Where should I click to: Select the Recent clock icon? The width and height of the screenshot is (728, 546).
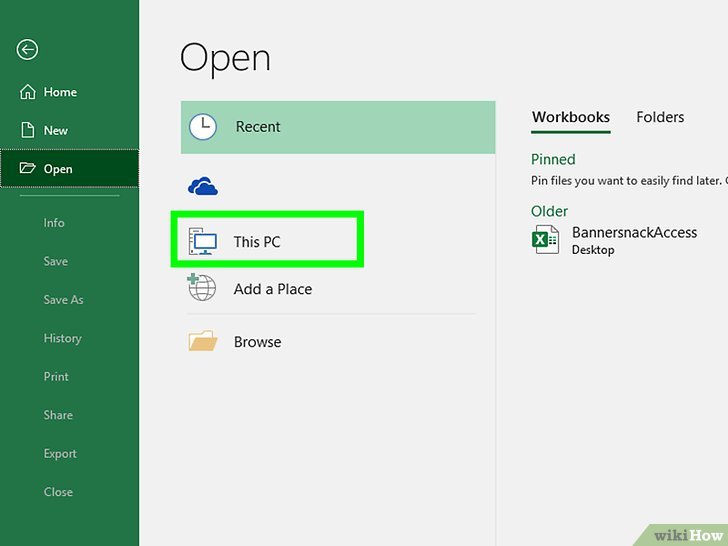203,127
